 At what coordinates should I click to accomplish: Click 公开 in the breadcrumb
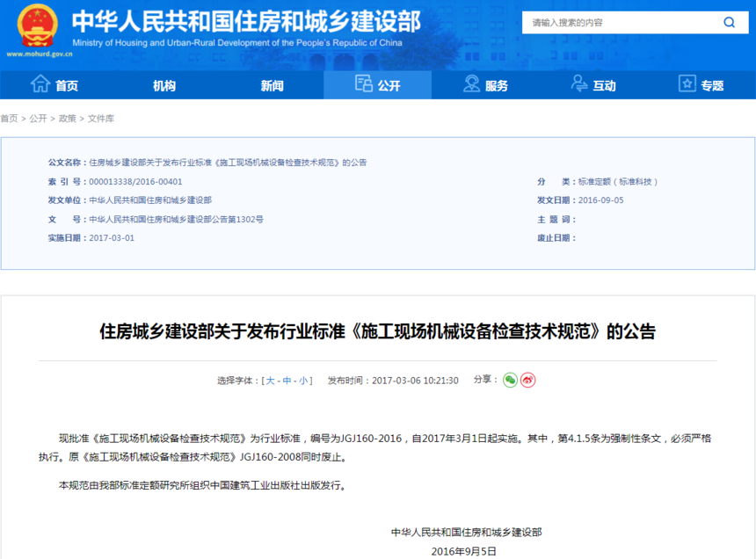point(38,119)
